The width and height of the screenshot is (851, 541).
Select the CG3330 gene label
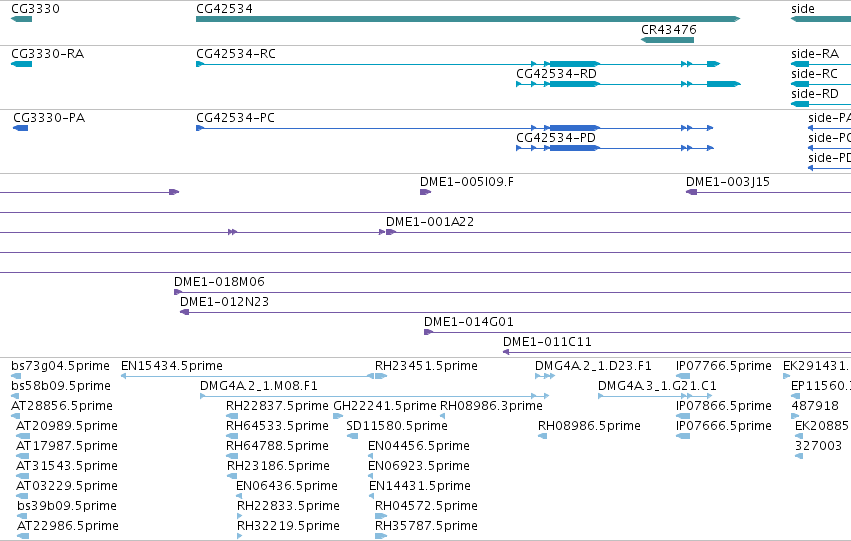(35, 9)
